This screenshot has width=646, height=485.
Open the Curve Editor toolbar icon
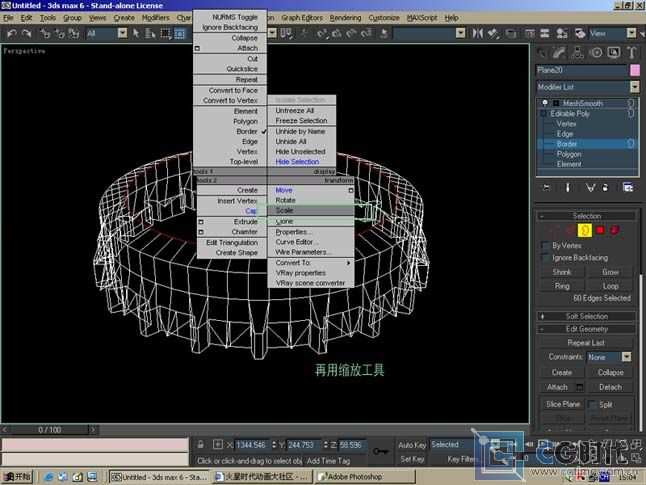[530, 33]
